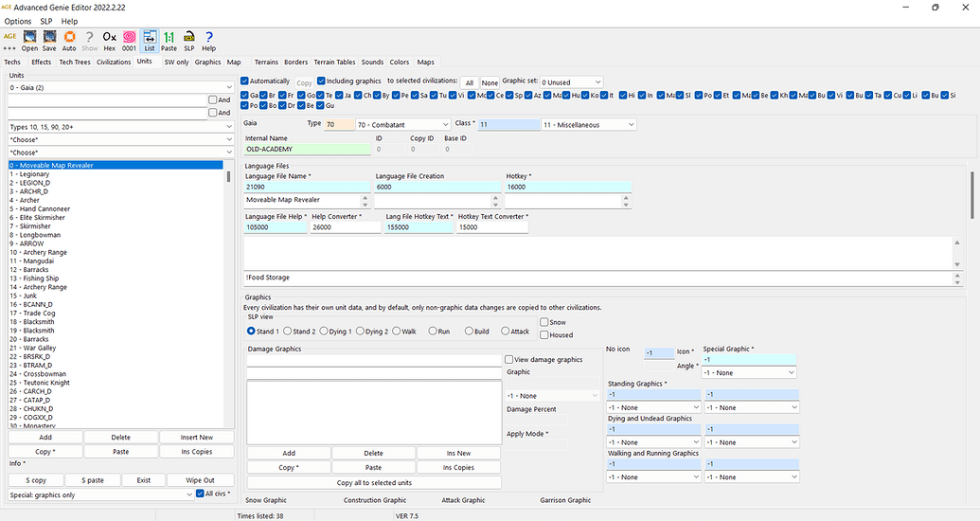Switch to the Tech Trees tab

click(x=74, y=62)
